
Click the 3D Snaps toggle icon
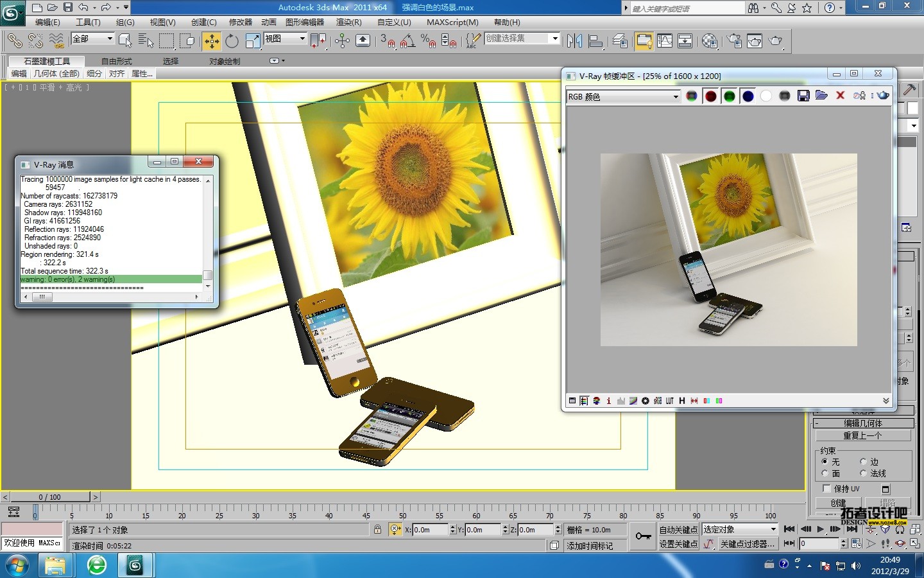pos(388,41)
